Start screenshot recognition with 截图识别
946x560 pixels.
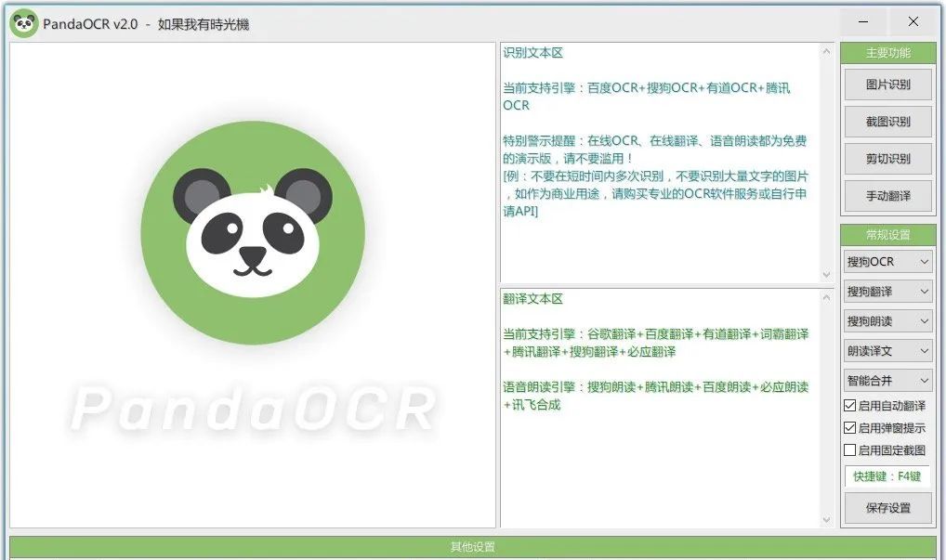click(x=887, y=122)
